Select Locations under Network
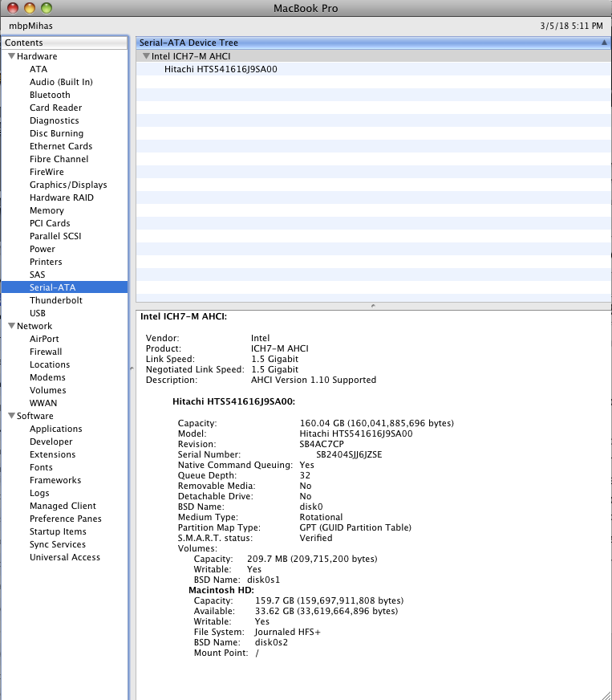Screen dimensions: 612x700 (50, 364)
